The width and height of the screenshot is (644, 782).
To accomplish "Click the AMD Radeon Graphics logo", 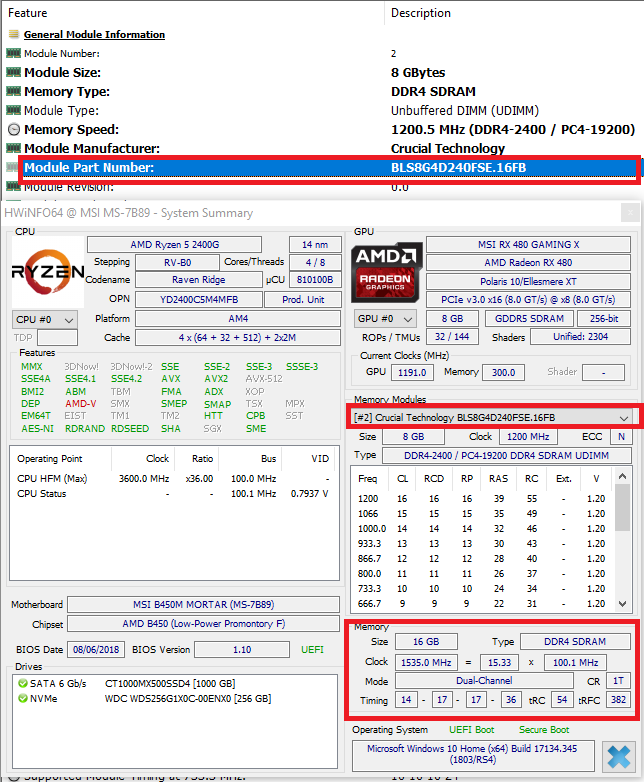I will pos(387,272).
